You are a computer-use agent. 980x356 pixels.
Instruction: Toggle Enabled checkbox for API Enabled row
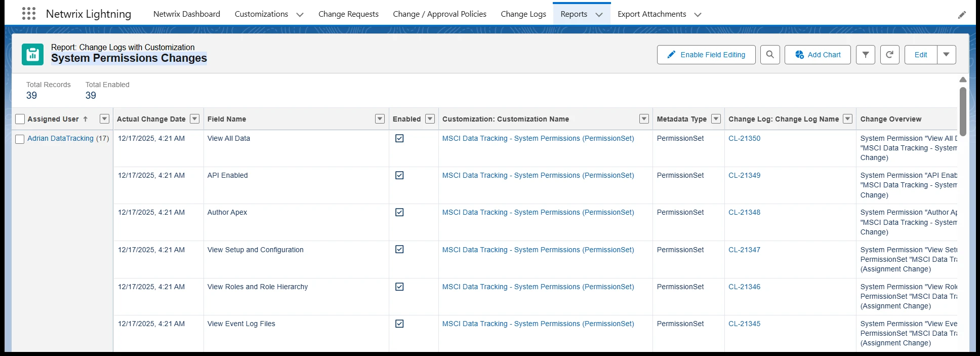[x=399, y=175]
